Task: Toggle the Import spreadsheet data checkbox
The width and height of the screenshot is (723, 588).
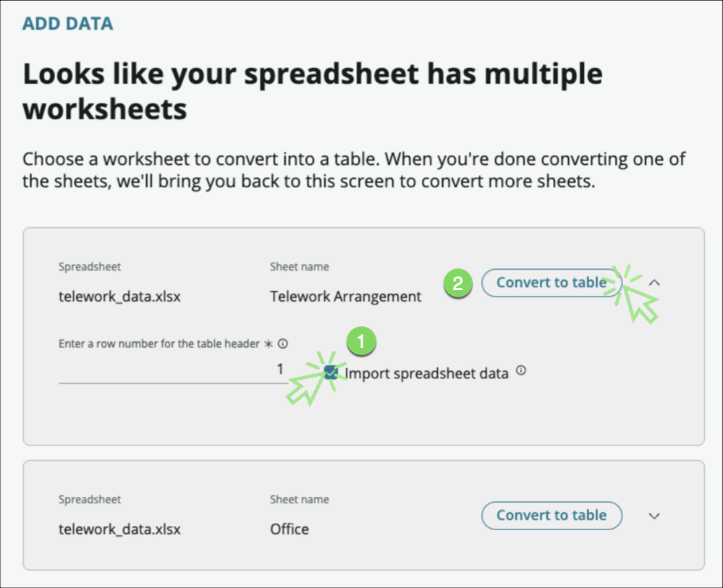Action: (x=331, y=372)
